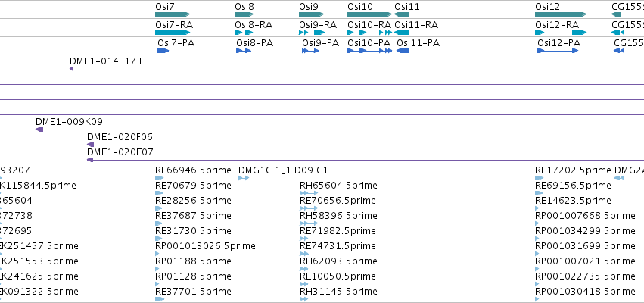Select the Osi11-RA transcript label
Image resolution: width=644 pixels, height=303 pixels.
point(416,25)
